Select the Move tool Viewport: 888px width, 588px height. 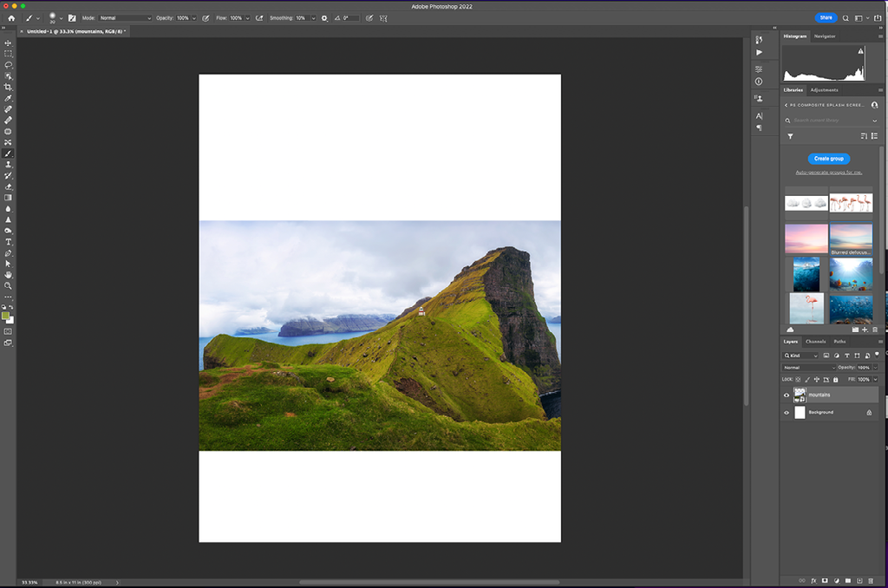(x=8, y=42)
